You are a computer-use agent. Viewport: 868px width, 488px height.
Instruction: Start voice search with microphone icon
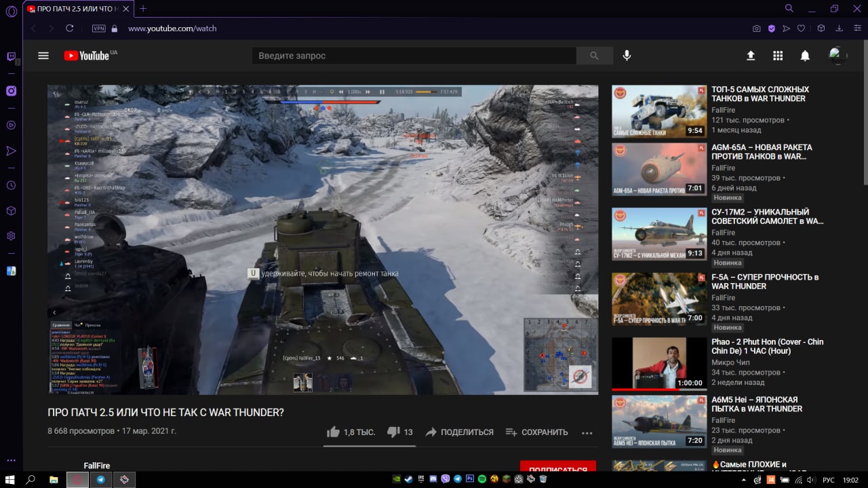click(627, 56)
